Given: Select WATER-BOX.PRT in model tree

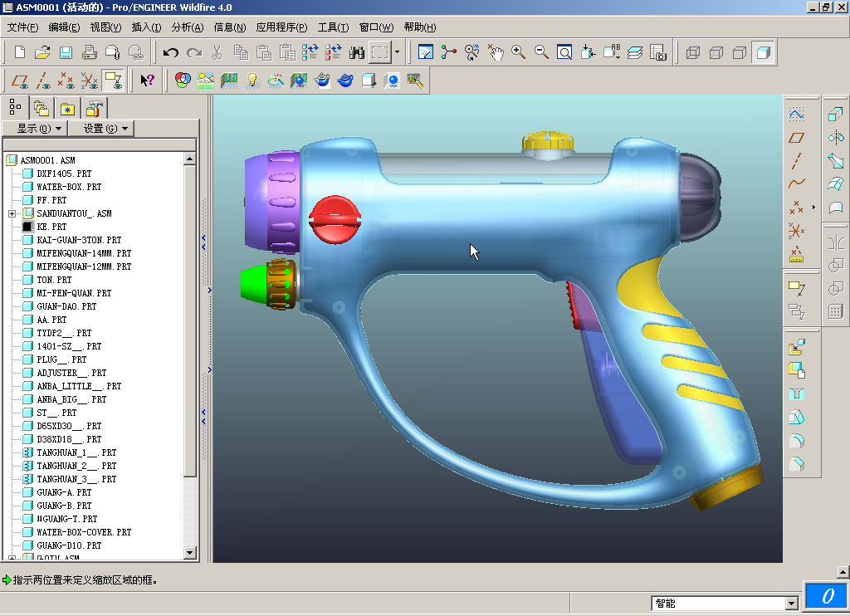Looking at the screenshot, I should coord(69,187).
